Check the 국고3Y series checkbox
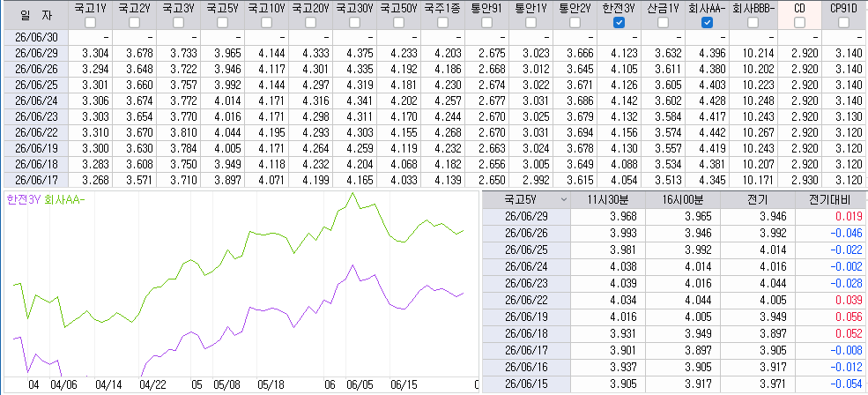The height and width of the screenshot is (395, 868). pos(178,23)
